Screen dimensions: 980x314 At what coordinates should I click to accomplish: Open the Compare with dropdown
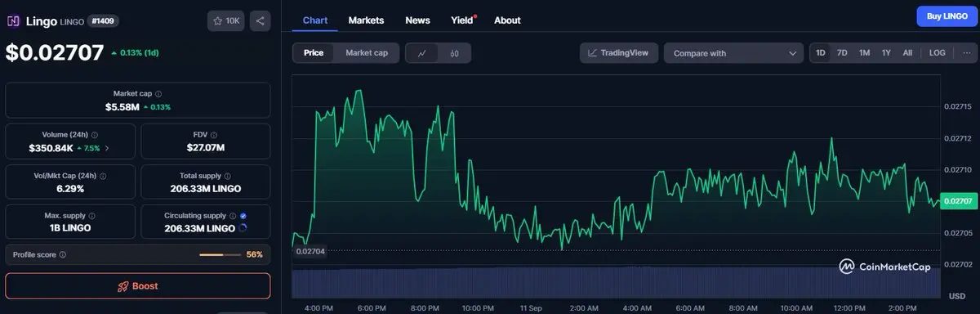tap(733, 53)
